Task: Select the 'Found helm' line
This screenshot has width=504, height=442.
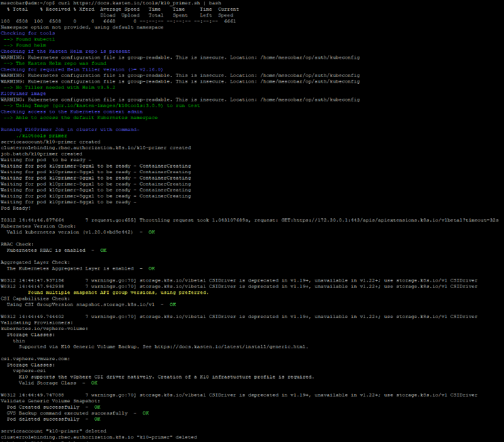Action: click(25, 45)
